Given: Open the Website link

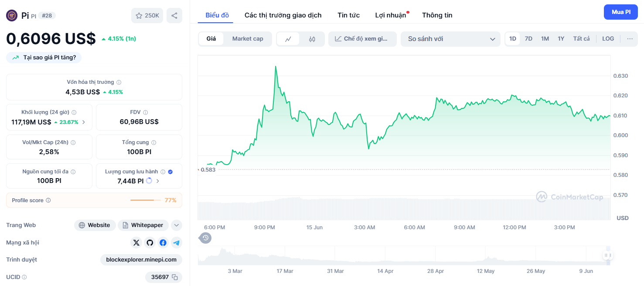Looking at the screenshot, I should (95, 225).
